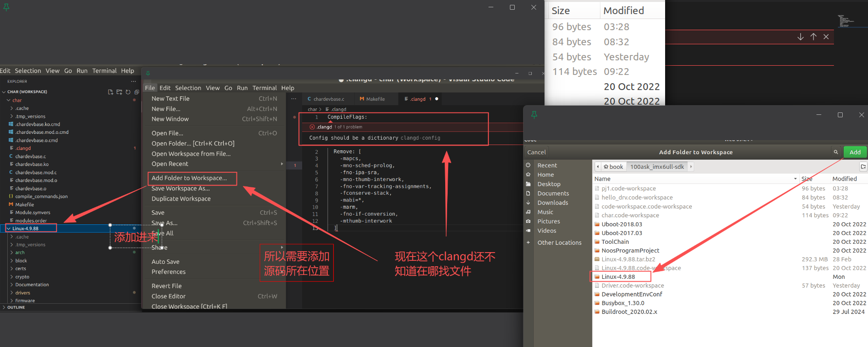Click Collapse Folders icon in explorer header

click(x=137, y=92)
